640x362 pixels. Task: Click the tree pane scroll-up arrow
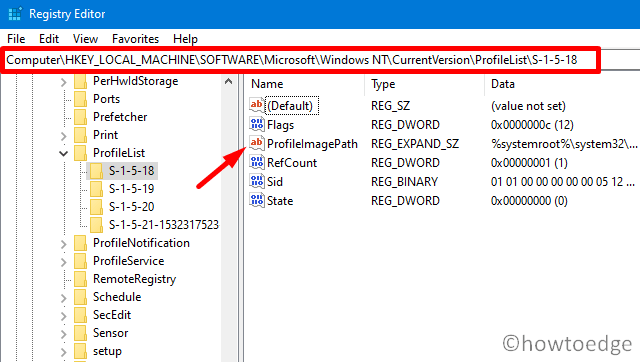pyautogui.click(x=228, y=82)
